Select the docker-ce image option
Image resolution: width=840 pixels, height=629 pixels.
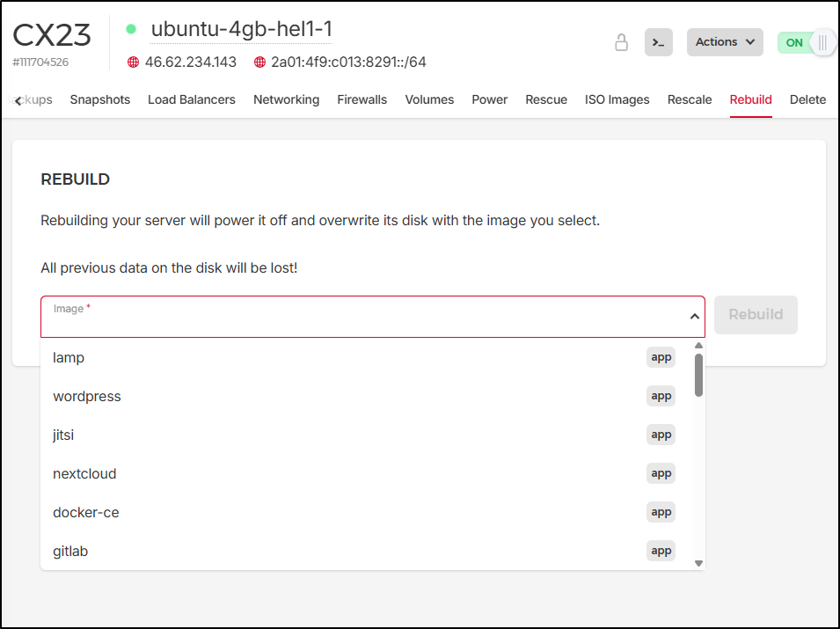tap(86, 512)
